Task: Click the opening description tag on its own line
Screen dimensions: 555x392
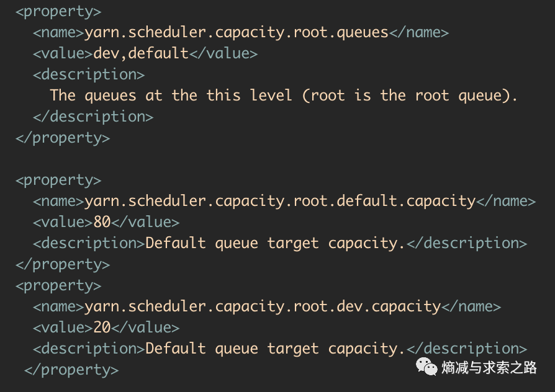Action: point(89,75)
